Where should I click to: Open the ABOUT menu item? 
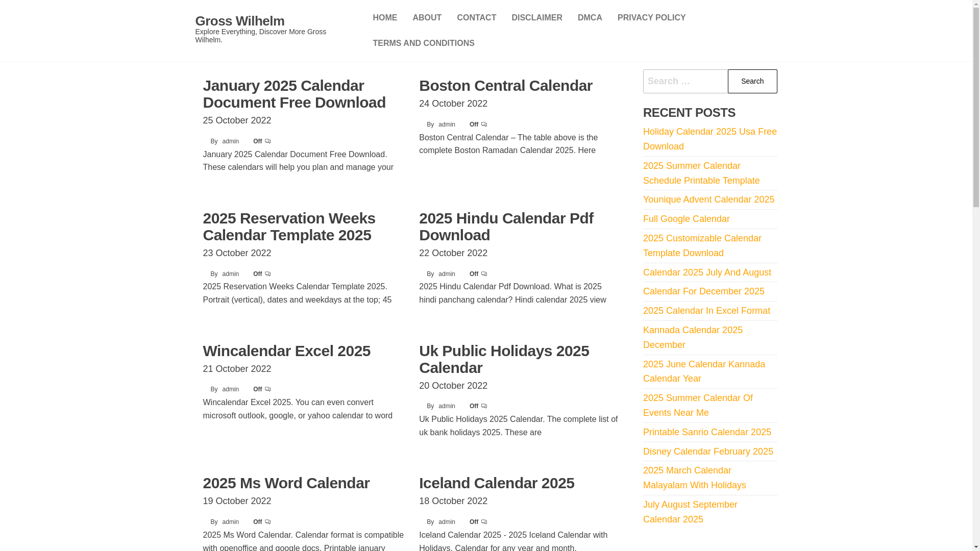[427, 18]
